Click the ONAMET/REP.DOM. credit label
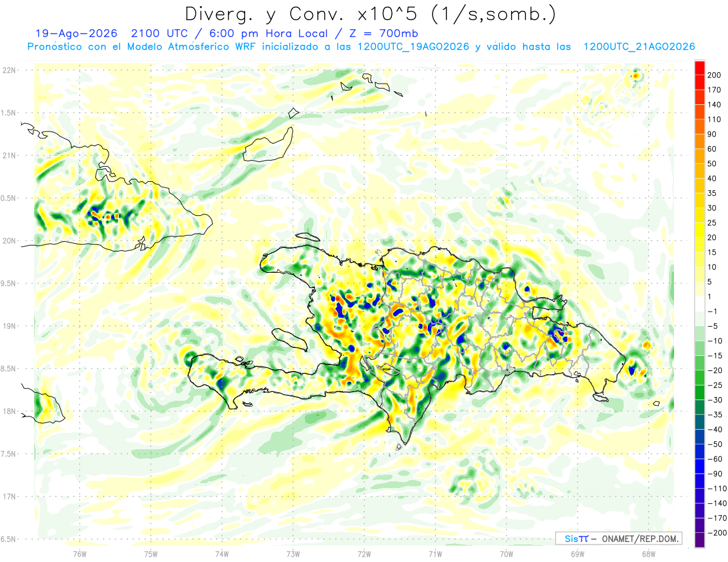This screenshot has height=562, width=728. [x=639, y=538]
